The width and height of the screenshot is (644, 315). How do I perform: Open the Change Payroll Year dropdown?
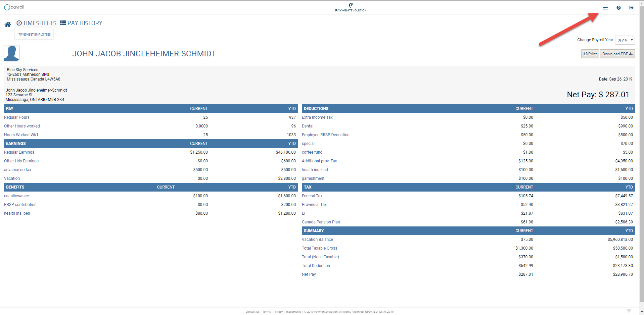pyautogui.click(x=625, y=40)
